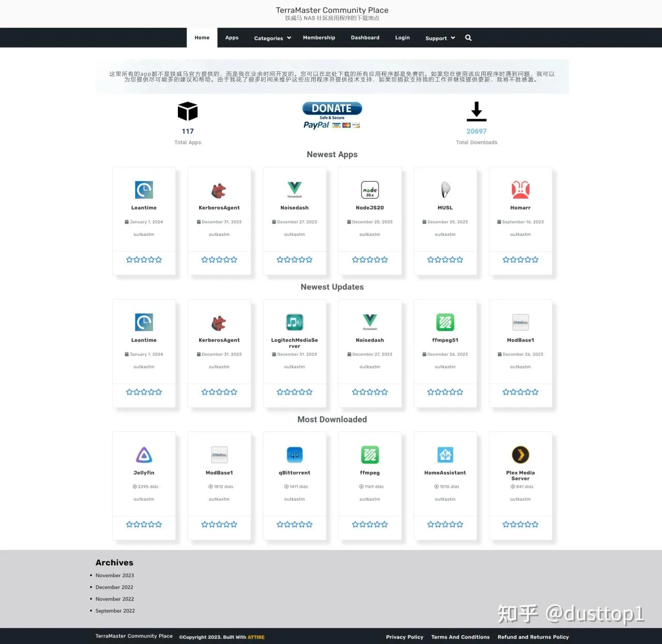Open KerberosAgent icon under Newest Updates
Image resolution: width=662 pixels, height=644 pixels.
click(x=219, y=323)
